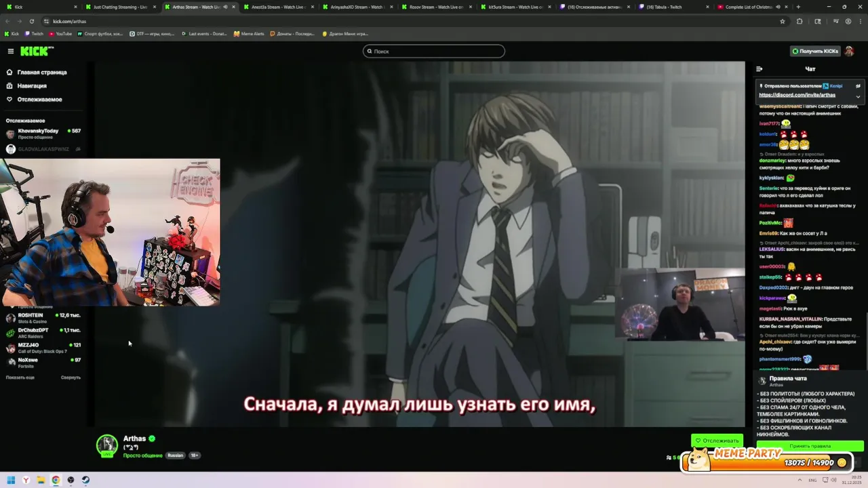
Task: Click LEKSALIUS username in chat
Action: pos(772,250)
